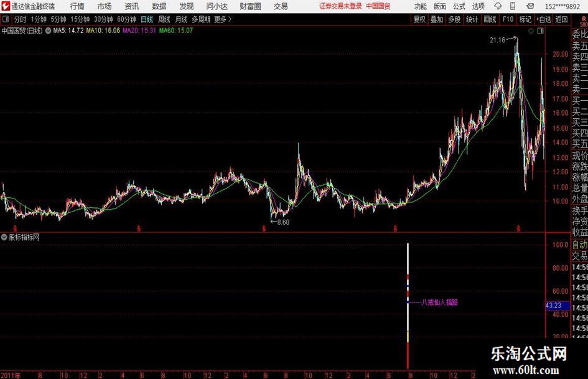Click the 2011年 timeline label
Screen dimensions: 588x379
pos(11,375)
